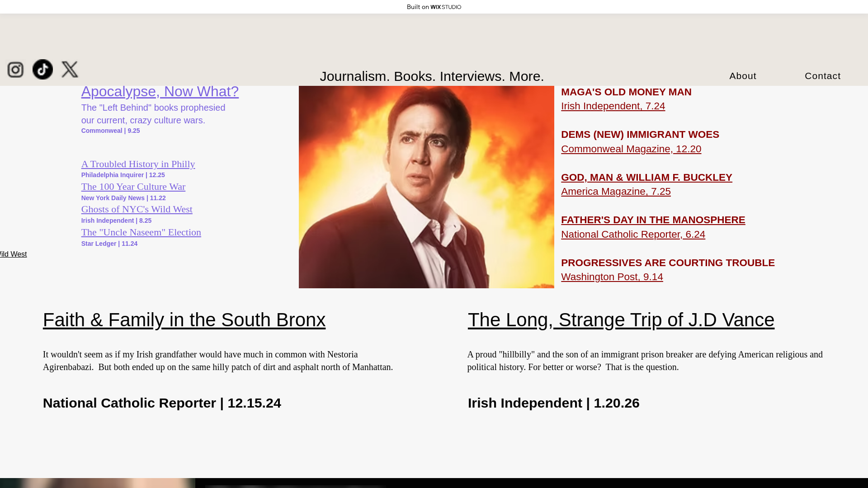
Task: Click the J.D Vance article summary paragraph
Action: pos(645,361)
